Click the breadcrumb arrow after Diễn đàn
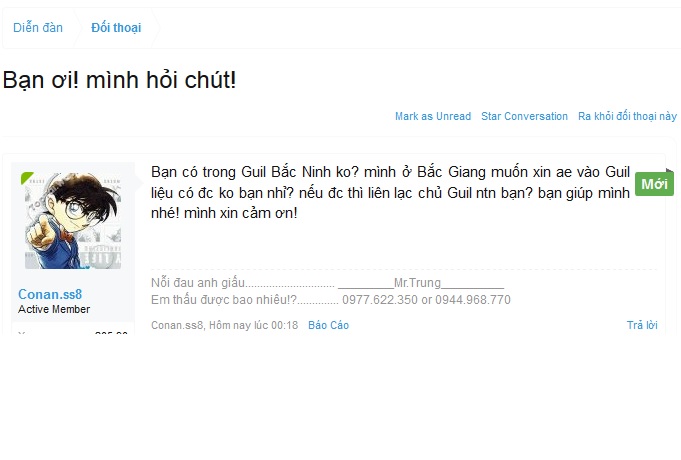681x460 pixels. tap(77, 28)
